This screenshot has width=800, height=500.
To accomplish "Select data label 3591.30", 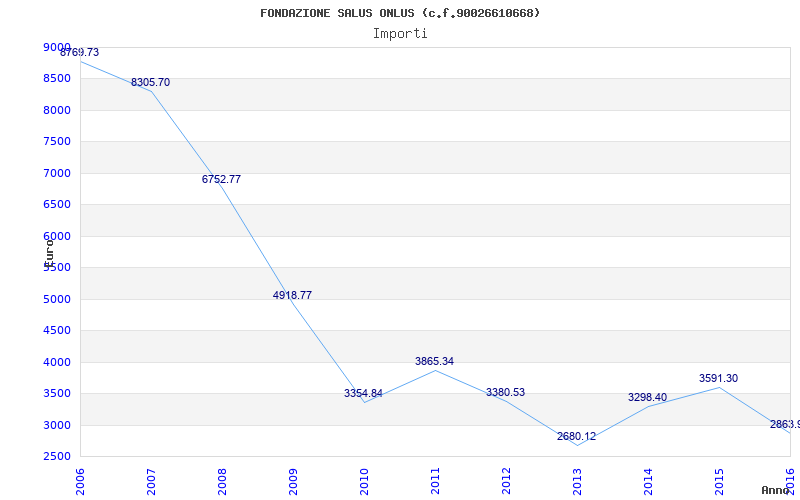I will [x=718, y=378].
